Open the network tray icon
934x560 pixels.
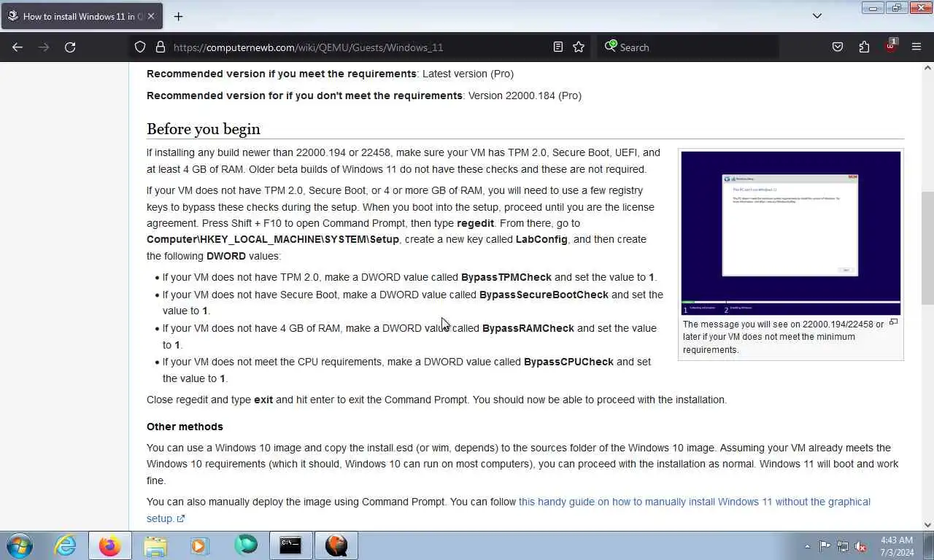[843, 546]
